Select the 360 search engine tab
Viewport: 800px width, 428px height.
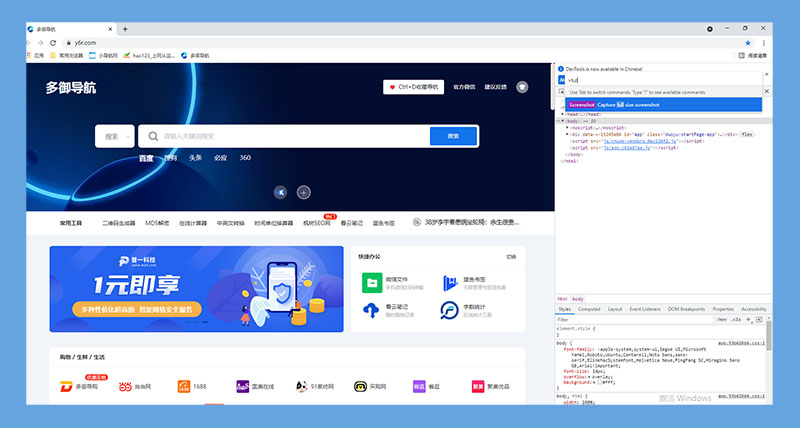(245, 158)
